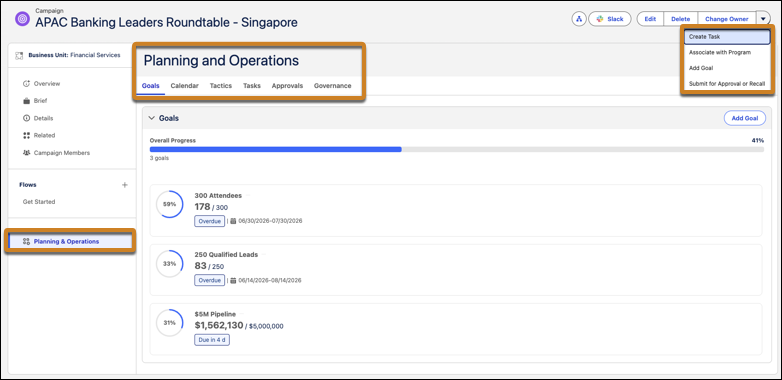Switch to the Calendar tab

pyautogui.click(x=185, y=86)
